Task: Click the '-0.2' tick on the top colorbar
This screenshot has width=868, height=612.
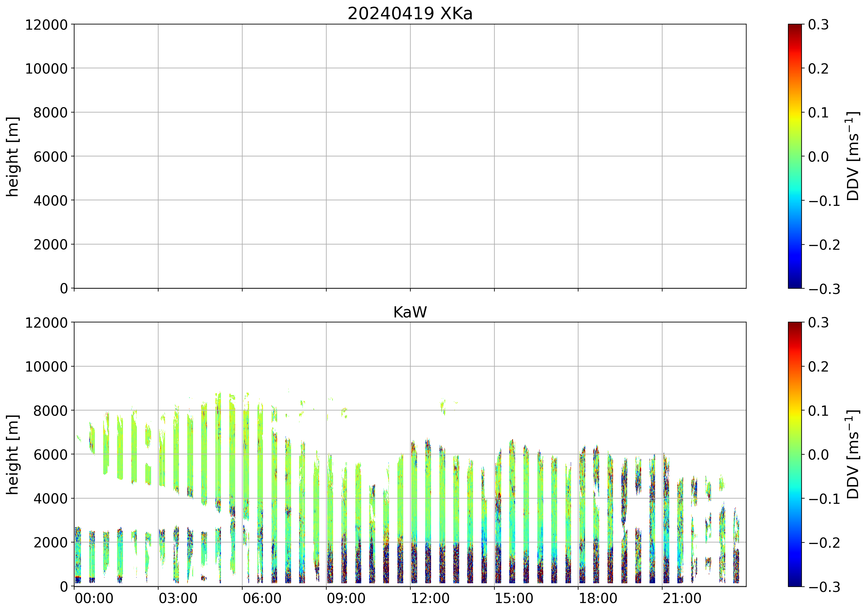Action: [x=824, y=245]
